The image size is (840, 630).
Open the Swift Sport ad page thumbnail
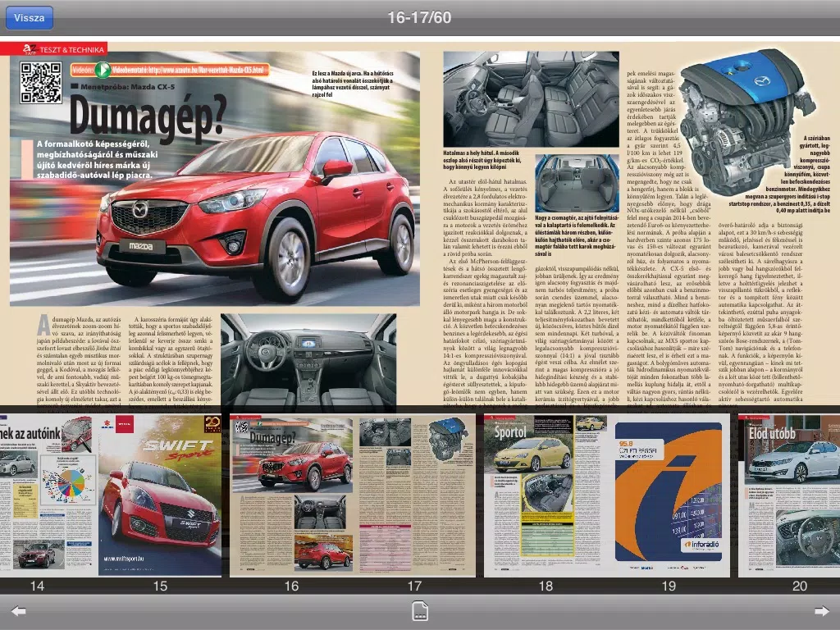pos(160,495)
